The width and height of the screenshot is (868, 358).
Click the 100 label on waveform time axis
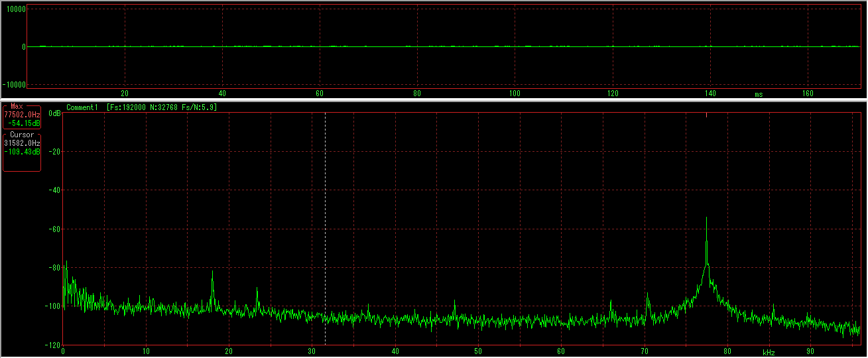515,93
